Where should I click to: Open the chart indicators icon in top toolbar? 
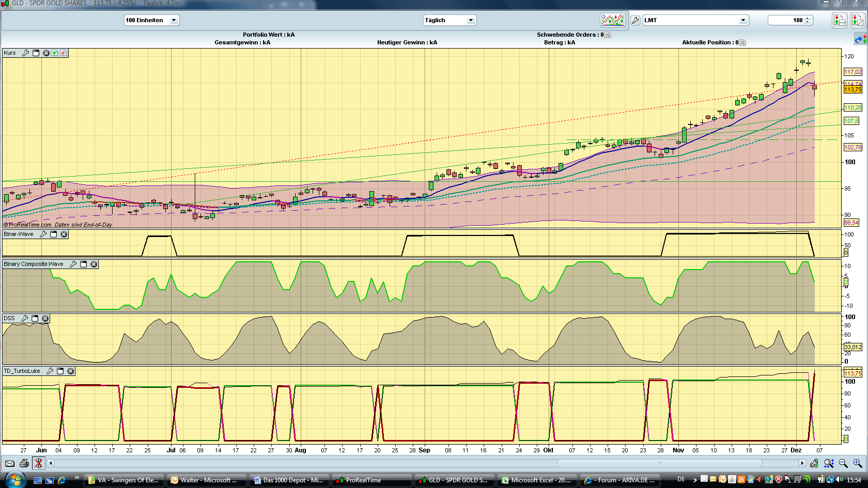click(x=612, y=20)
